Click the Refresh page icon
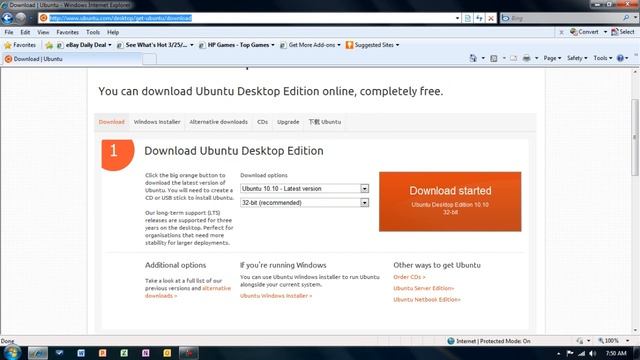Viewport: 640px width, 360px height. [x=479, y=18]
